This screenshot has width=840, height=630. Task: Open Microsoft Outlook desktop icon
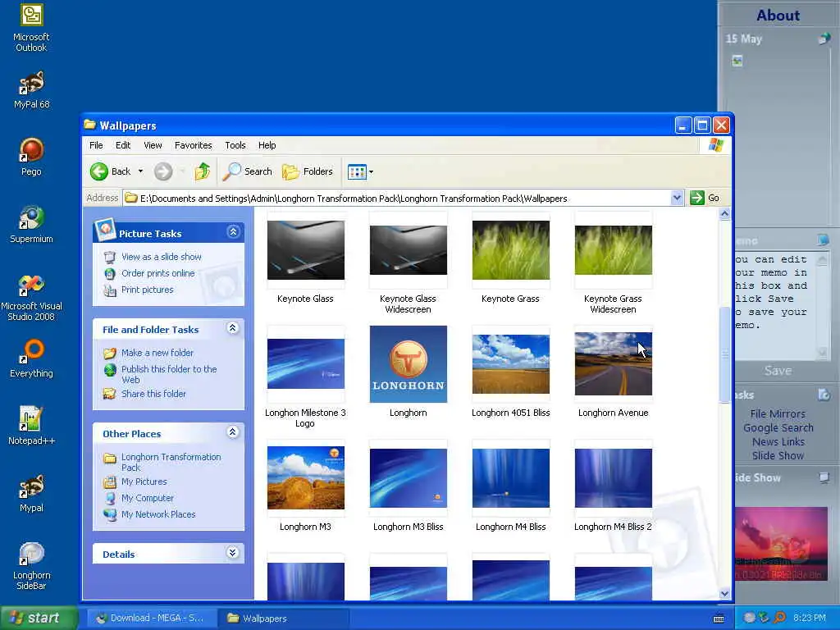pyautogui.click(x=31, y=28)
